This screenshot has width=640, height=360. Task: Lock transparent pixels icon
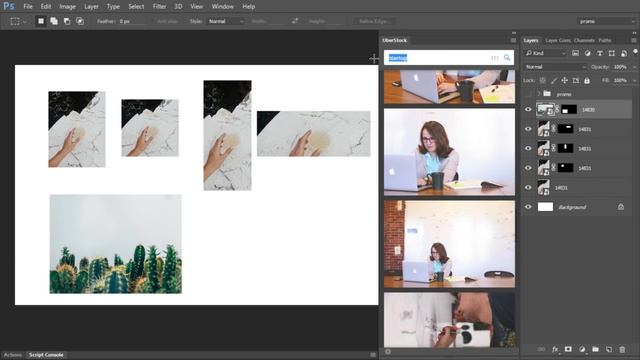click(x=542, y=81)
